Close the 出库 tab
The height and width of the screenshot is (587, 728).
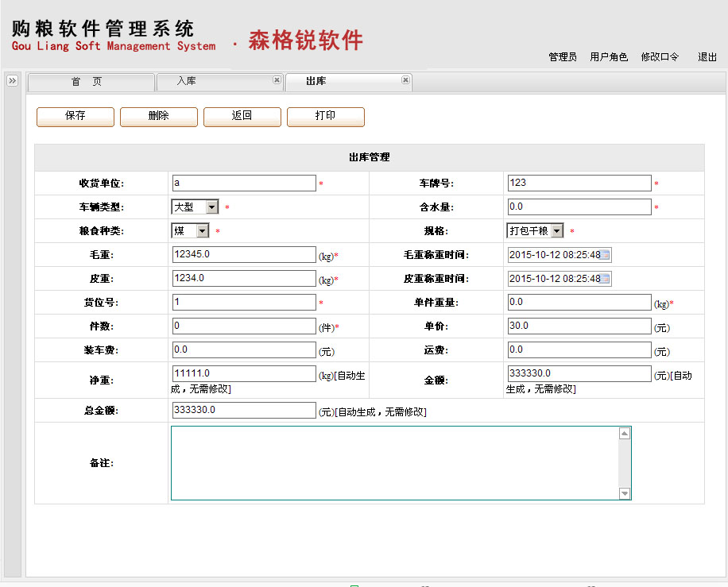tap(405, 80)
